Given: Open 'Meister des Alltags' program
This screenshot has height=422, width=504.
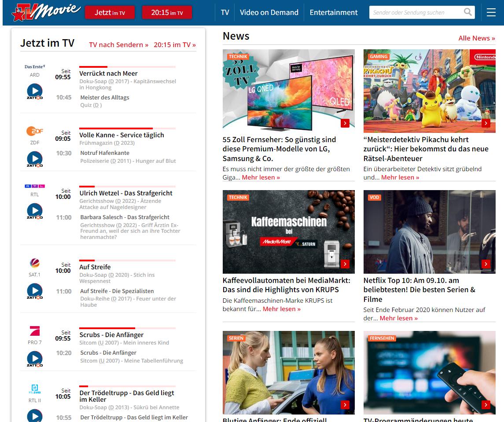Looking at the screenshot, I should (x=105, y=97).
